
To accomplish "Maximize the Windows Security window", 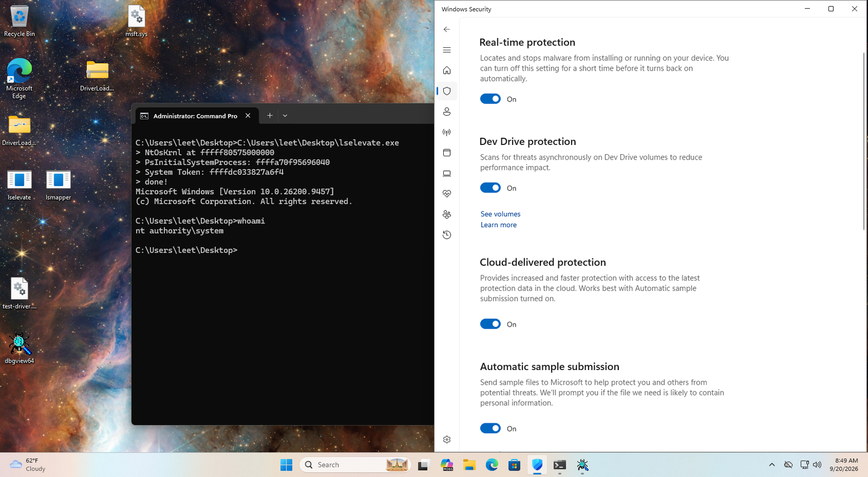I will 831,9.
